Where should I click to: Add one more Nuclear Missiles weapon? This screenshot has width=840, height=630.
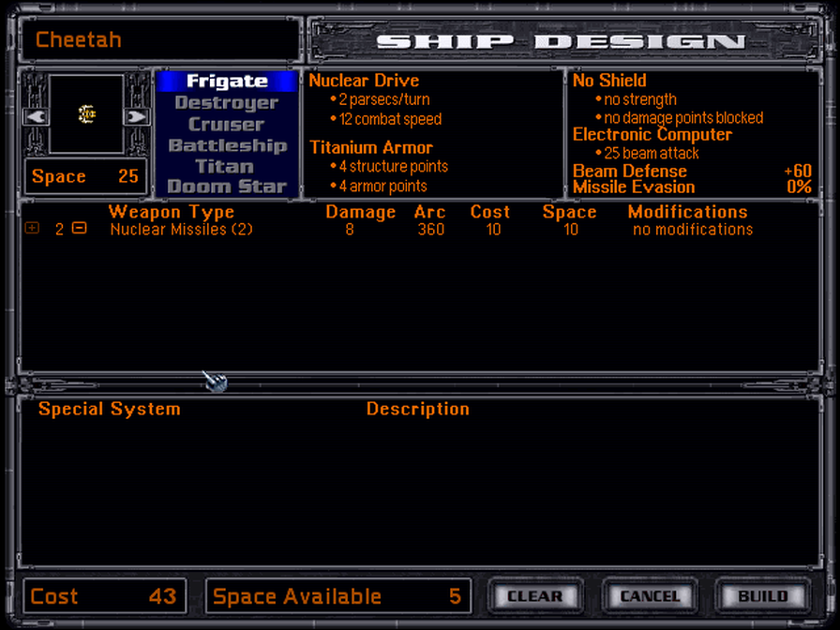pyautogui.click(x=32, y=228)
